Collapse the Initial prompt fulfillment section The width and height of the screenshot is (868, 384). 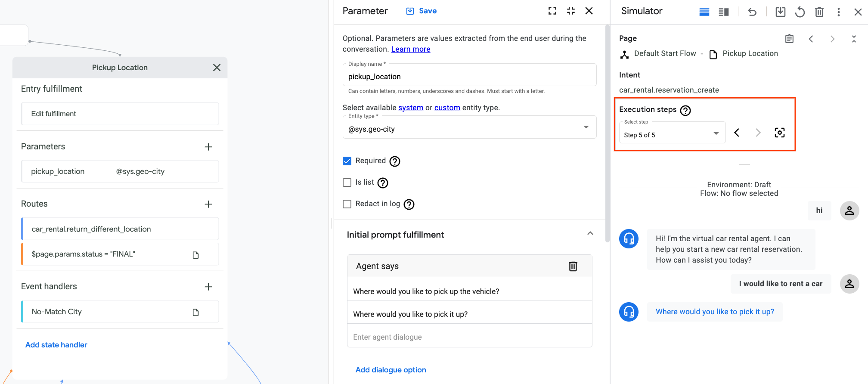click(x=590, y=234)
